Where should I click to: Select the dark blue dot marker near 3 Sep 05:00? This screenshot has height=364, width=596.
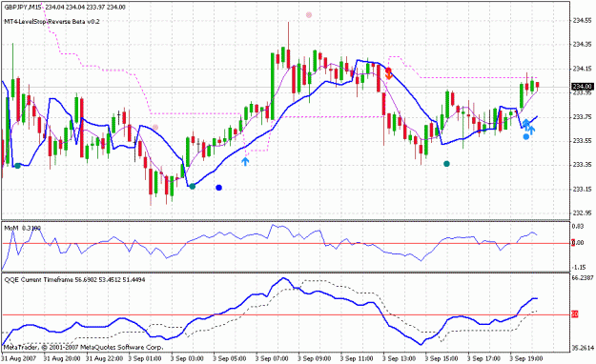(x=218, y=188)
